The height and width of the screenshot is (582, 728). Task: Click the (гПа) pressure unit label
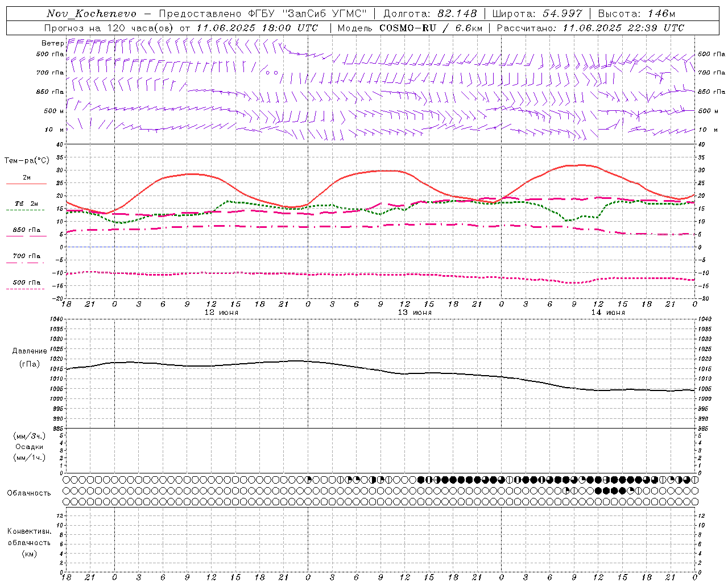(30, 364)
